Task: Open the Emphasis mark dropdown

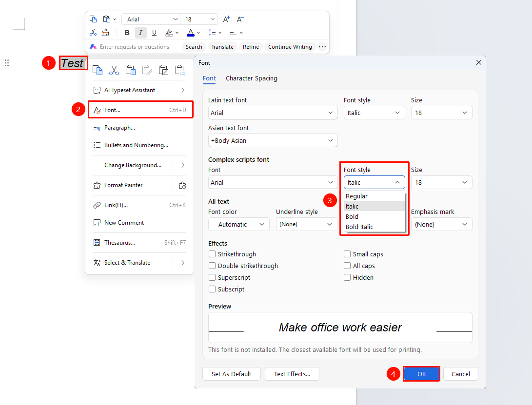Action: pyautogui.click(x=441, y=224)
